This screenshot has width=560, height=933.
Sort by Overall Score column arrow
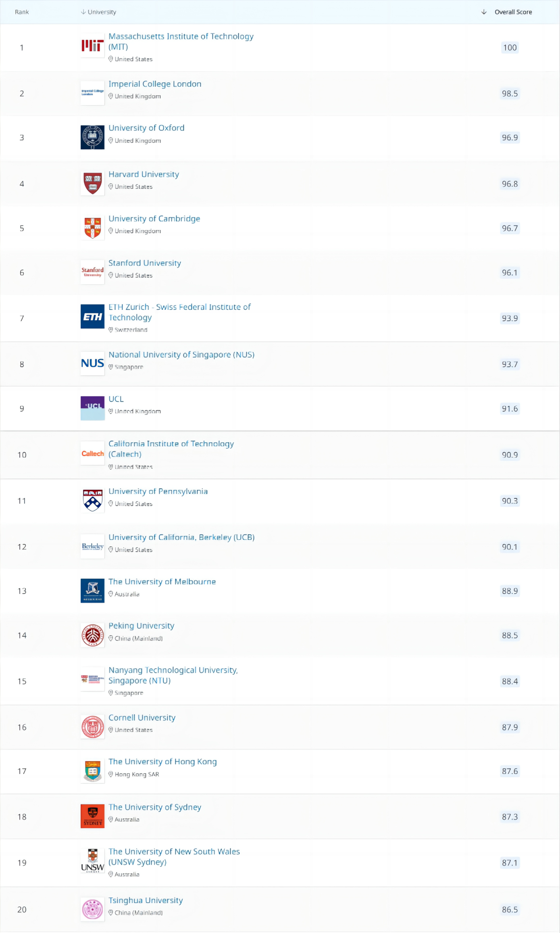484,12
